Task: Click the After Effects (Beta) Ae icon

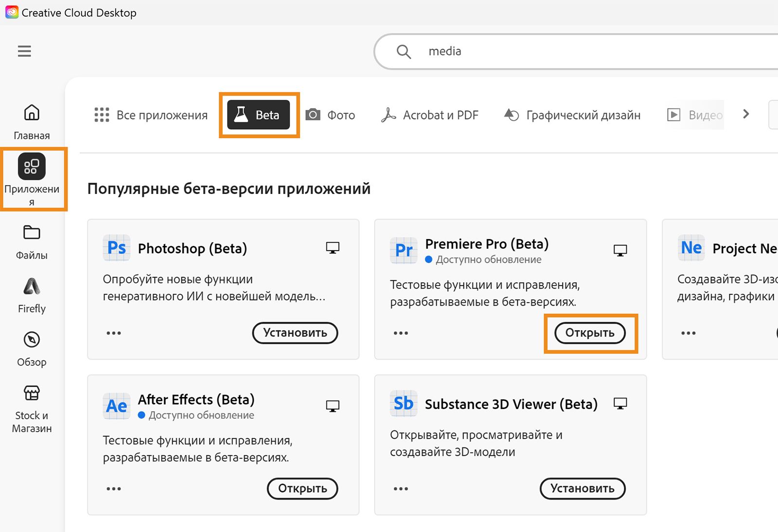Action: 117,406
